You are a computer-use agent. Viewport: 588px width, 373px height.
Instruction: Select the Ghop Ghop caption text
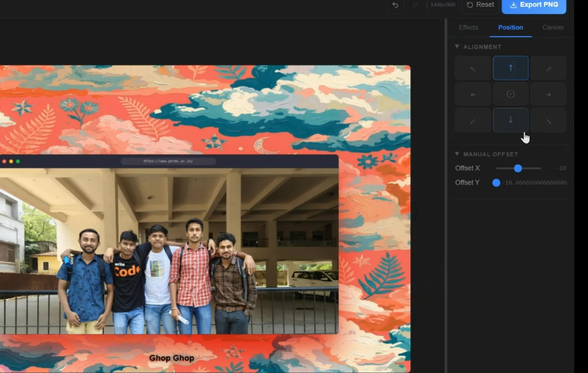coord(171,358)
